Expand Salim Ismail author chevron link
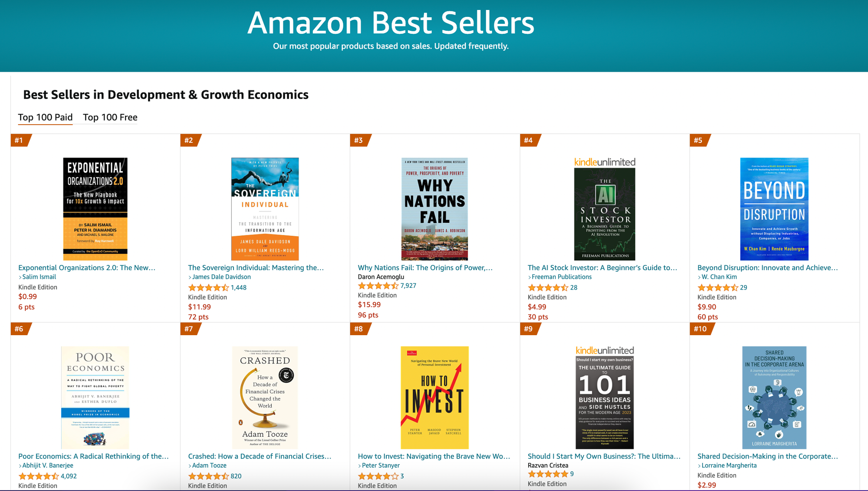 (37, 277)
